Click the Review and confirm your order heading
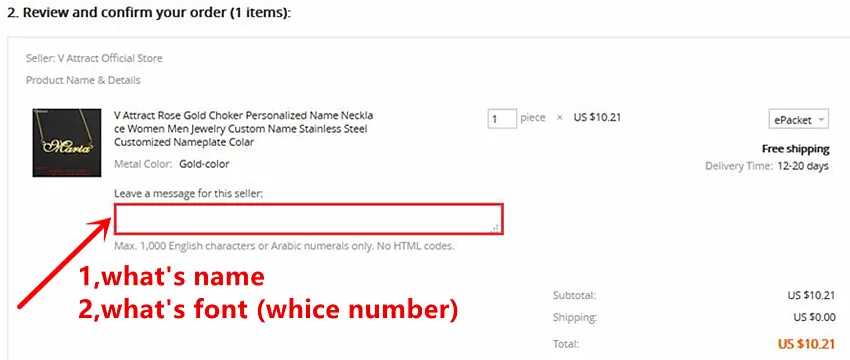 pos(149,13)
